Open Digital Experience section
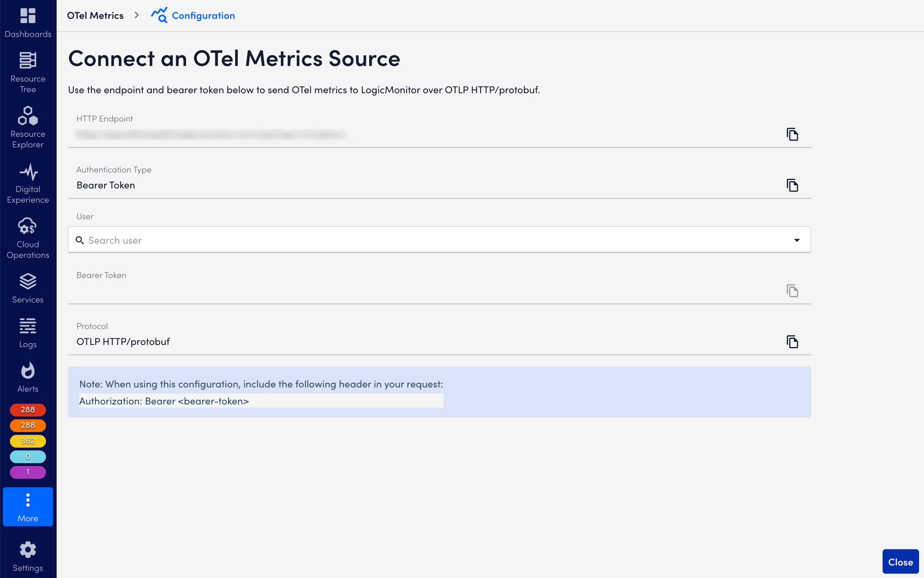 28,183
